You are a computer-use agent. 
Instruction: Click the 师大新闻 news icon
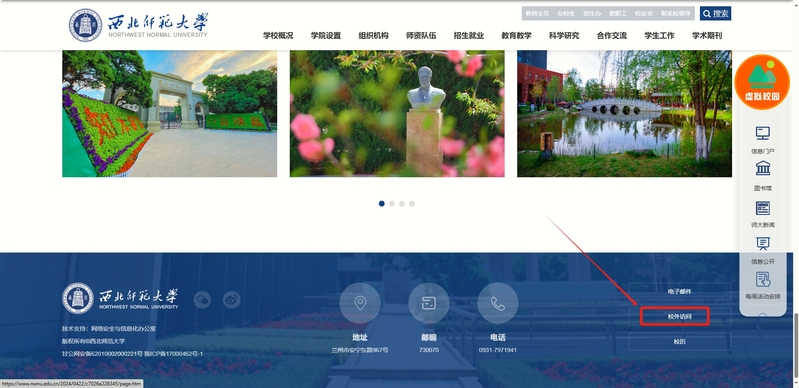(x=762, y=208)
